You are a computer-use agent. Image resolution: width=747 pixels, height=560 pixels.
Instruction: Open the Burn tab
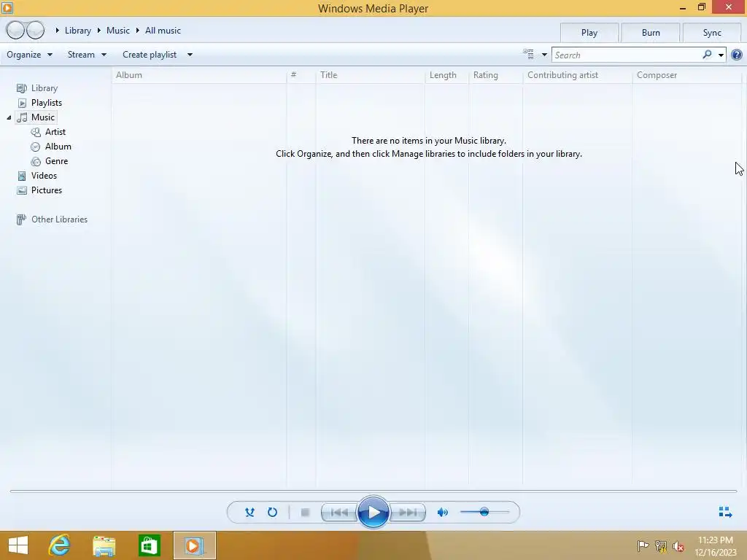(x=651, y=32)
